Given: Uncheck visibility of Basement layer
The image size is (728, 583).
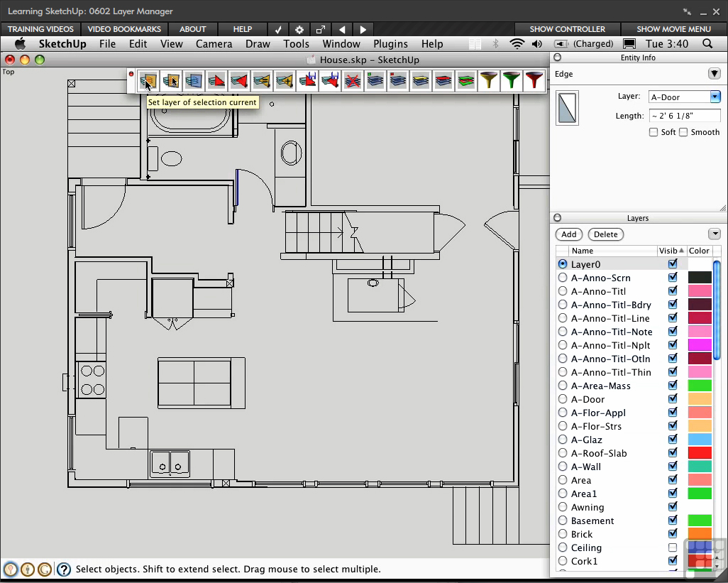Looking at the screenshot, I should coord(672,521).
